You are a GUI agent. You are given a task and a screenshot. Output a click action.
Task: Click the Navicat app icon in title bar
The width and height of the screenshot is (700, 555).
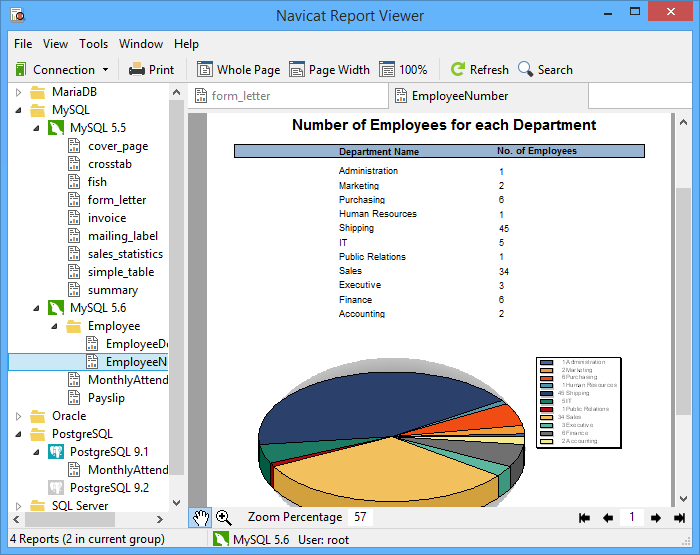17,15
